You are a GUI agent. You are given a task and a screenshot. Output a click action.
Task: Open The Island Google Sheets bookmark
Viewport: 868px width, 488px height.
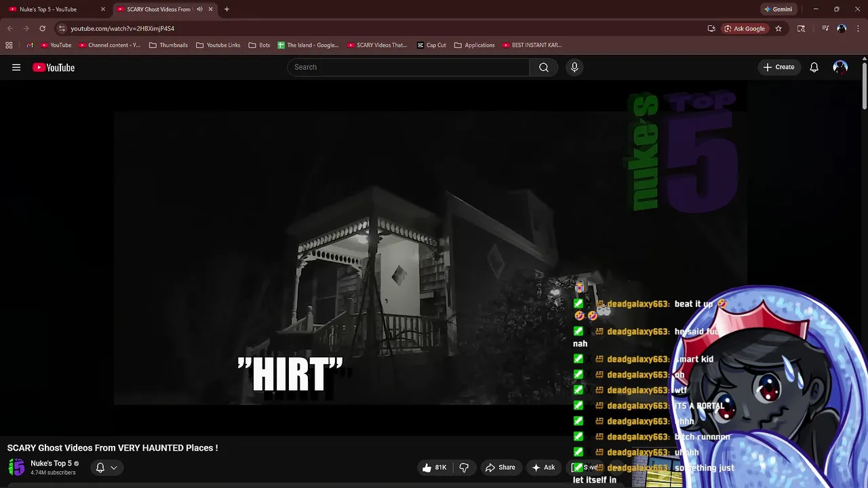pos(308,45)
